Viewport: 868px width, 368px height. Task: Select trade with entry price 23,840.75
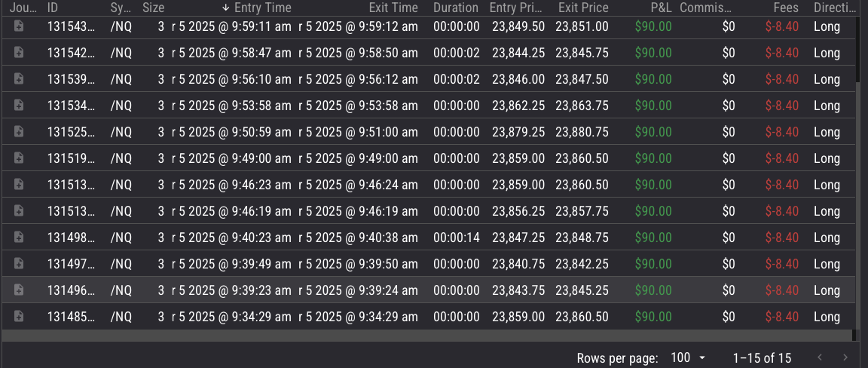point(429,263)
